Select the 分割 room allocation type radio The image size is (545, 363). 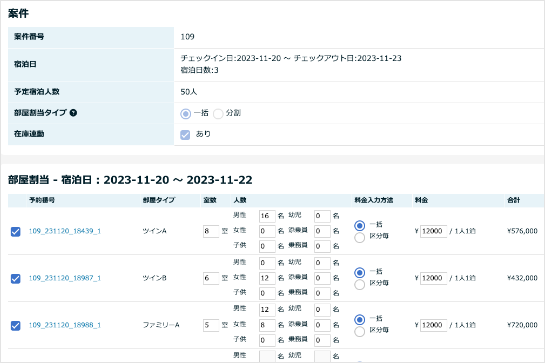(218, 114)
